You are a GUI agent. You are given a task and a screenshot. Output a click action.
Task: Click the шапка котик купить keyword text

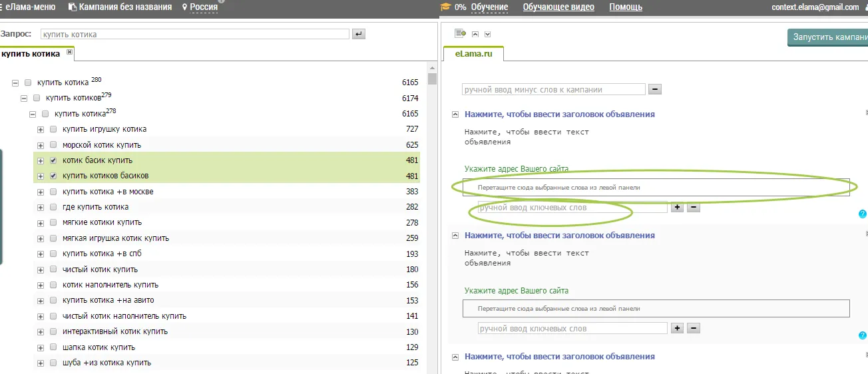pyautogui.click(x=99, y=347)
